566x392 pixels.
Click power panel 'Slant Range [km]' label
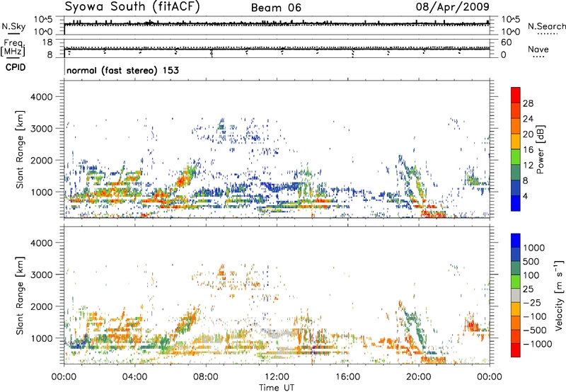(20, 149)
